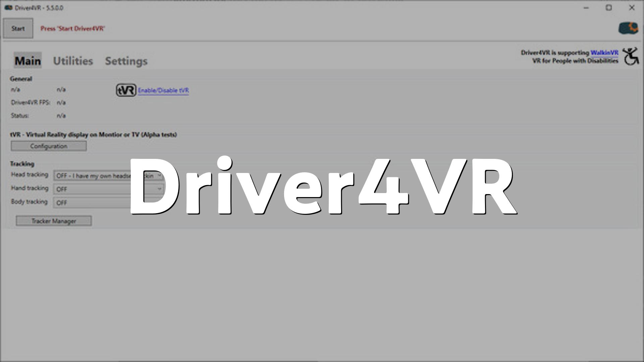Click the Start button
The width and height of the screenshot is (644, 362).
point(18,28)
